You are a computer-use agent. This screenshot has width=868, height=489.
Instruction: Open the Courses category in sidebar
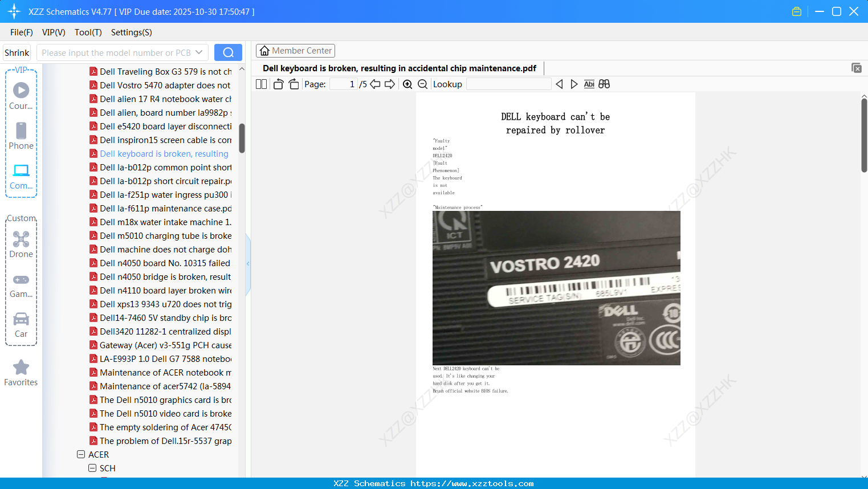coord(21,96)
